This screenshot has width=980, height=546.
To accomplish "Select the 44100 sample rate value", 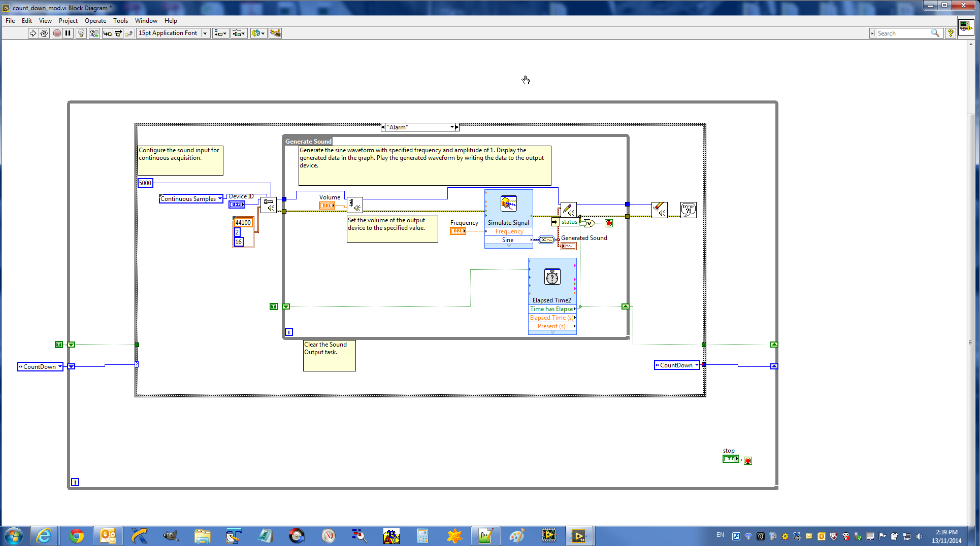I will coord(243,223).
